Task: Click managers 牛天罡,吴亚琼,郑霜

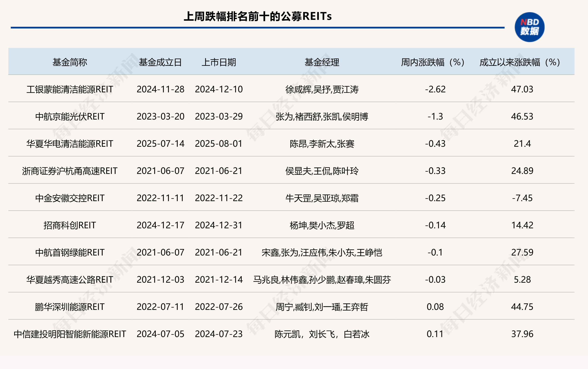Action: (x=322, y=198)
